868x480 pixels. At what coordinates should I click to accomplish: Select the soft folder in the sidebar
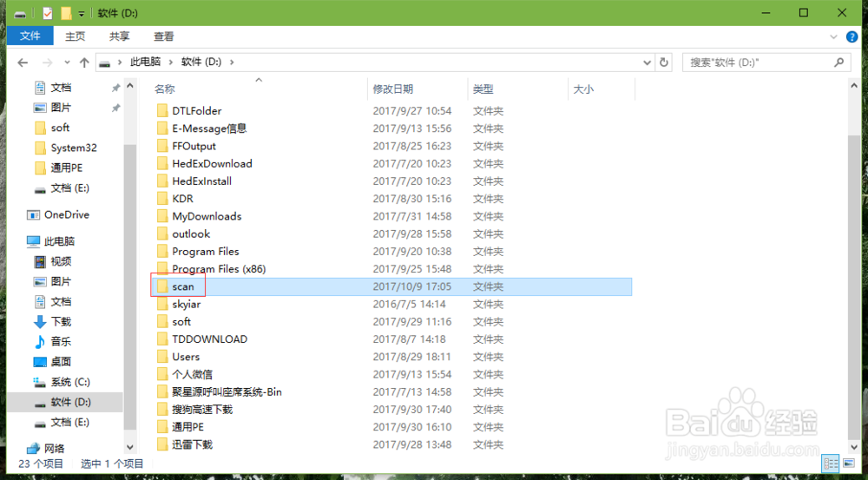60,128
